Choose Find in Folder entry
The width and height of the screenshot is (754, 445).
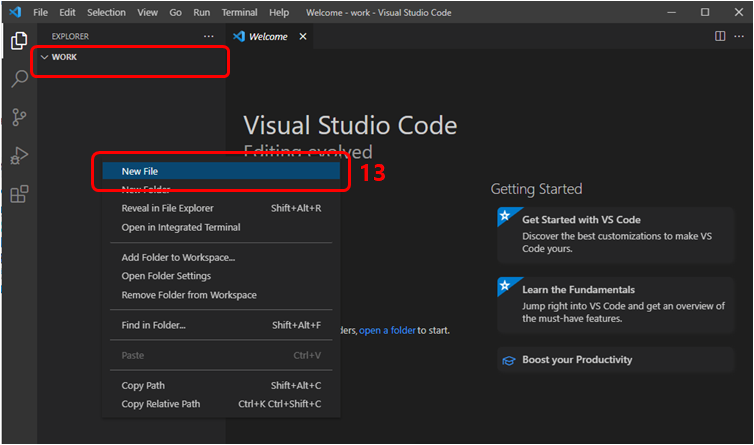[x=221, y=325]
